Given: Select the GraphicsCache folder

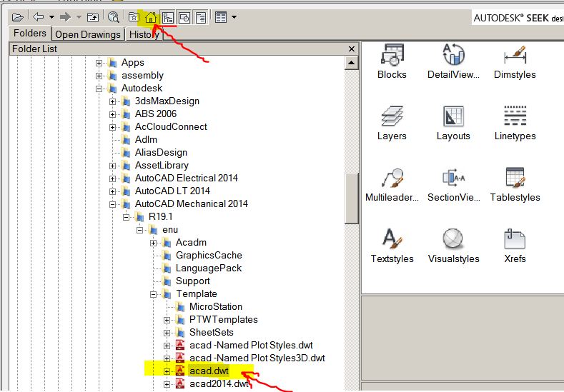Looking at the screenshot, I should click(x=209, y=255).
